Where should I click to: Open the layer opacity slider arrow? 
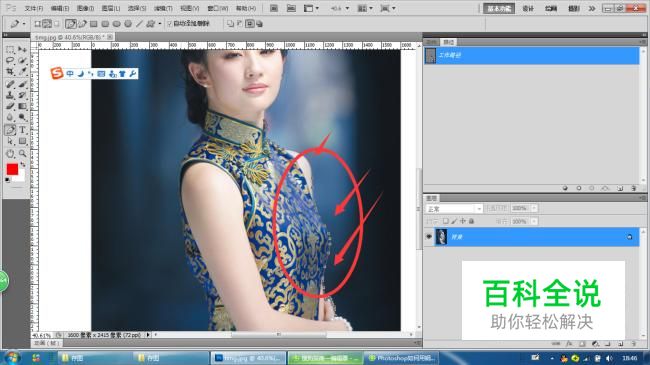coord(534,208)
